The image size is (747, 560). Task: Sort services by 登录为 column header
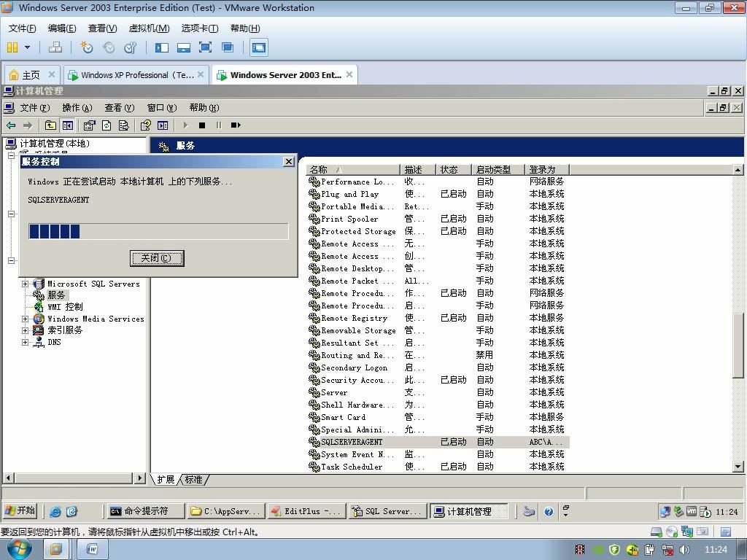coord(547,169)
